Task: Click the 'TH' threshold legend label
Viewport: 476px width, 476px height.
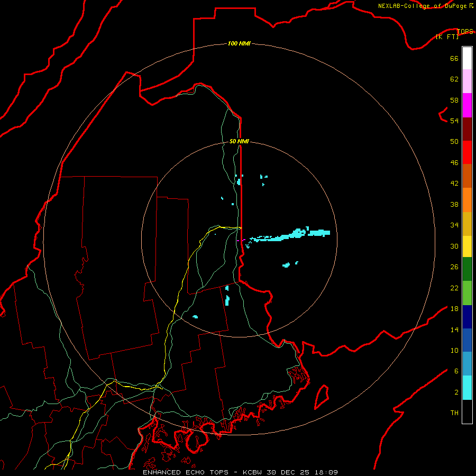Action: 454,413
